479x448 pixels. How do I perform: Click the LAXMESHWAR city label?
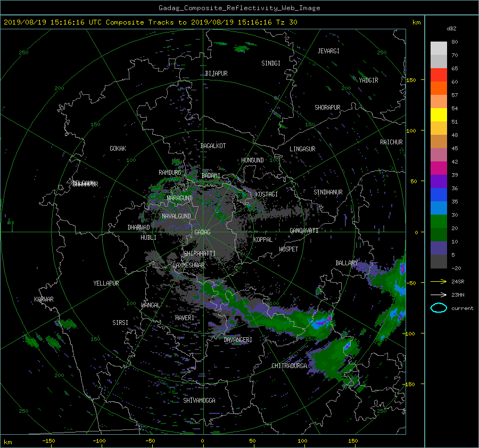[x=188, y=265]
